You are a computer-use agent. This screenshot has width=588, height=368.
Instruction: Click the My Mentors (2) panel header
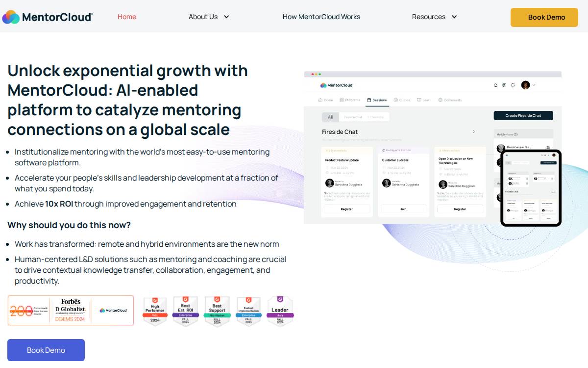[523, 134]
